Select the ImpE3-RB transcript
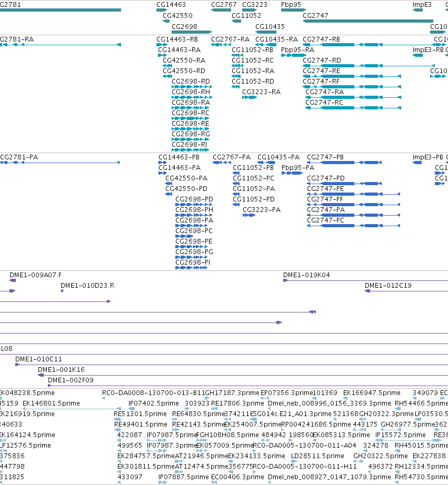Image resolution: width=448 pixels, height=485 pixels. (x=428, y=50)
